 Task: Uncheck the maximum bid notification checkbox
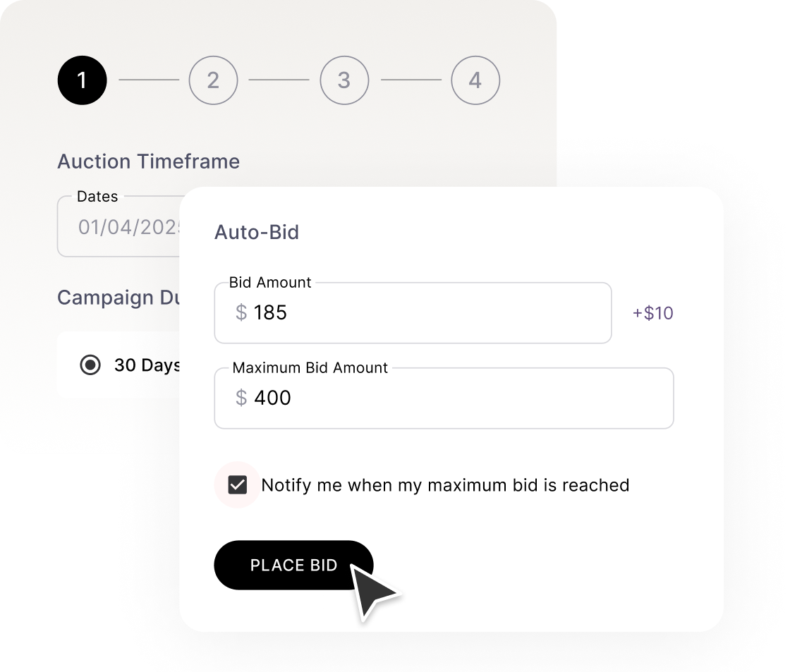point(238,485)
